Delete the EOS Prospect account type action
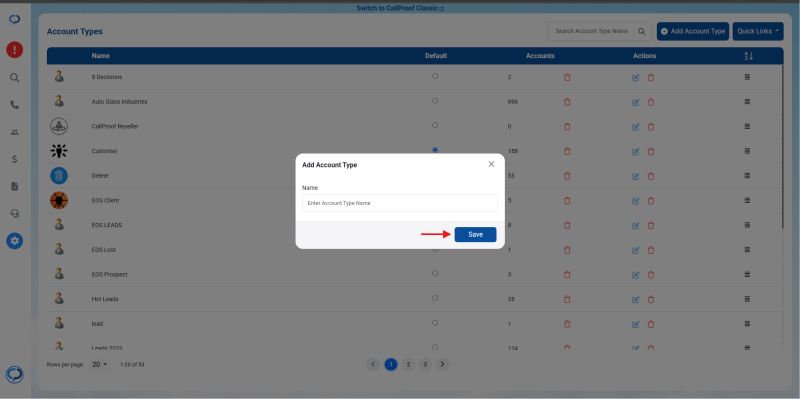800x399 pixels. tap(651, 275)
